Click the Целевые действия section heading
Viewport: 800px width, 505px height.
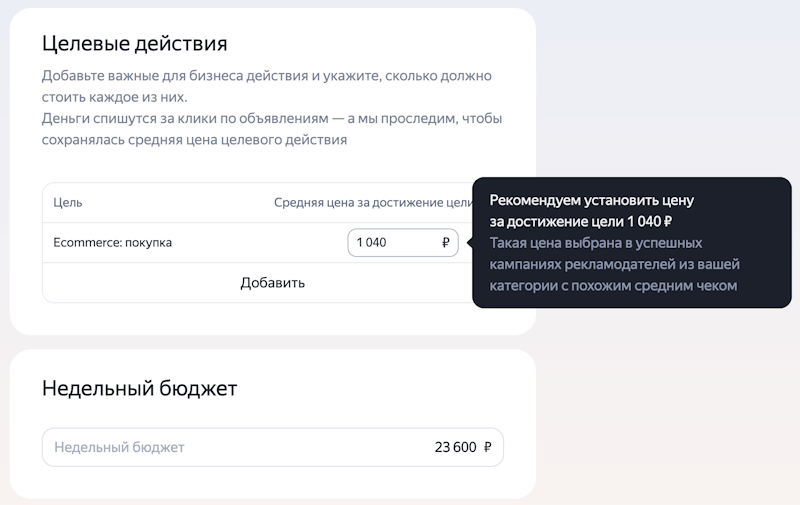pyautogui.click(x=135, y=43)
